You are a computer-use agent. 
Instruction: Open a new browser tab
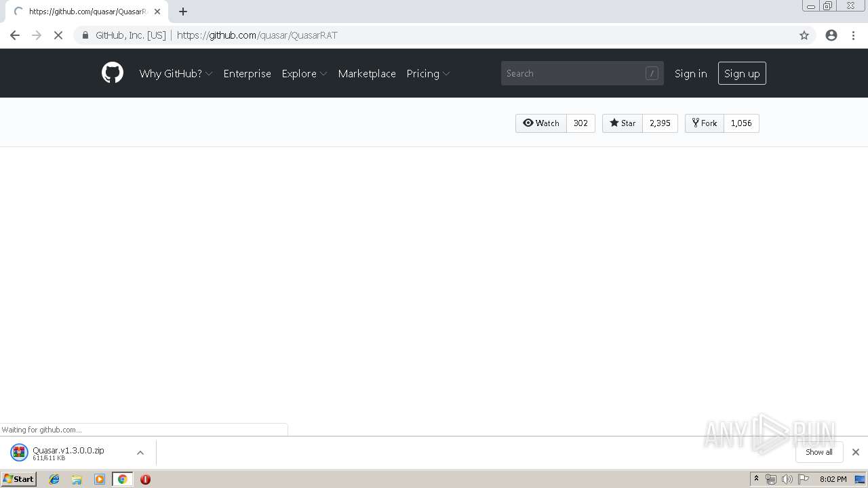click(x=183, y=12)
